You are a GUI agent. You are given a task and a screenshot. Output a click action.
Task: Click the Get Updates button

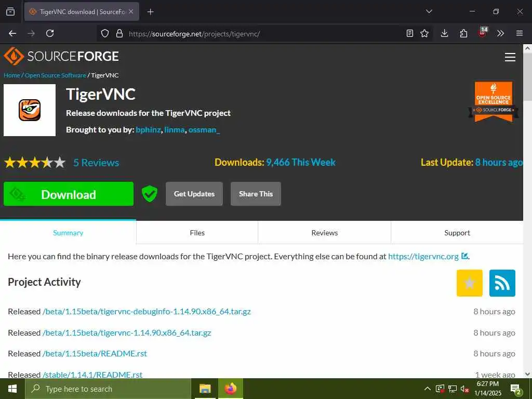click(194, 194)
